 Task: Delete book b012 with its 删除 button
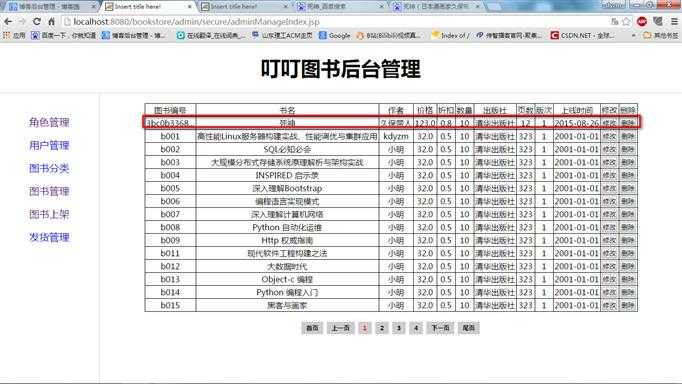click(x=628, y=266)
